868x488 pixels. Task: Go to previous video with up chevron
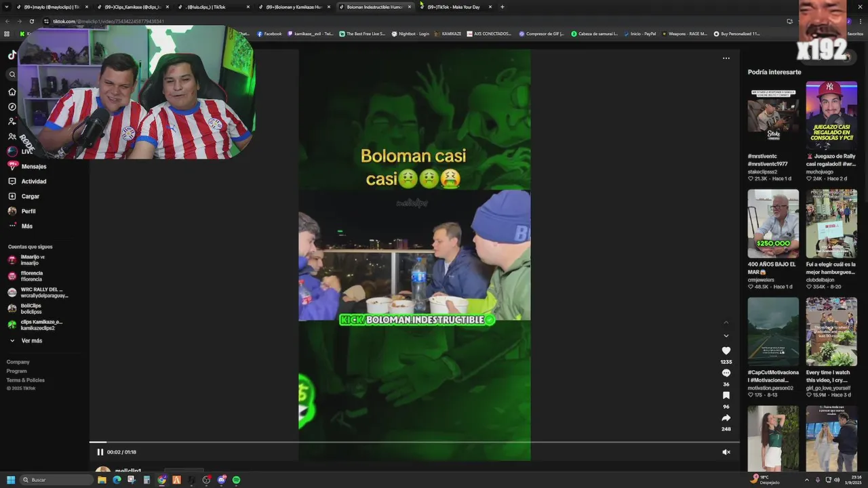726,322
